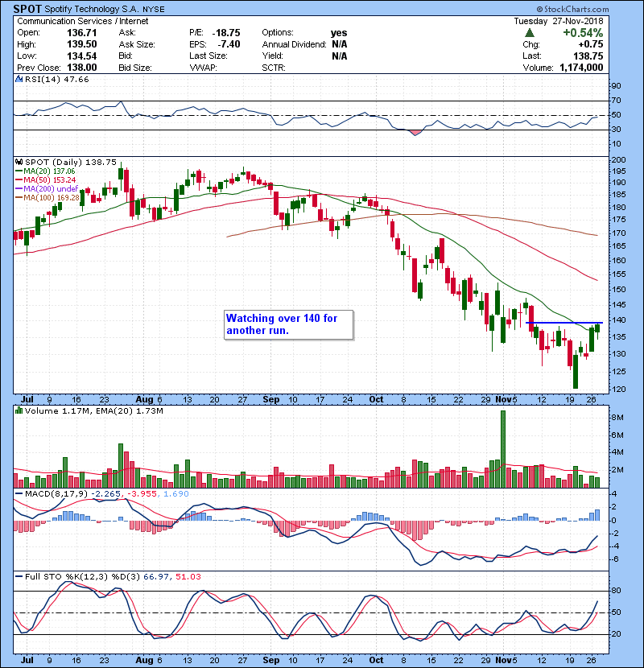Image resolution: width=644 pixels, height=668 pixels.
Task: Click the blue horizontal line at 140
Action: coord(564,323)
